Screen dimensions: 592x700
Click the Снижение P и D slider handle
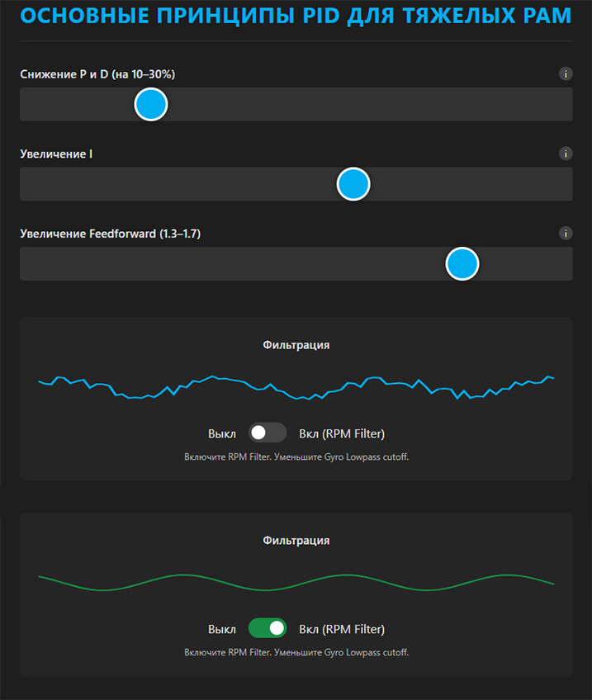pos(151,105)
